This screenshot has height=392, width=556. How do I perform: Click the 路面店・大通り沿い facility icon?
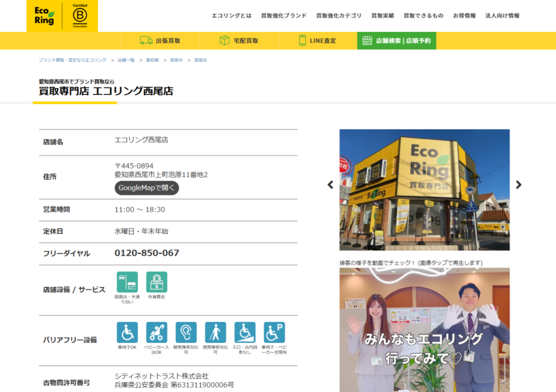tap(128, 282)
